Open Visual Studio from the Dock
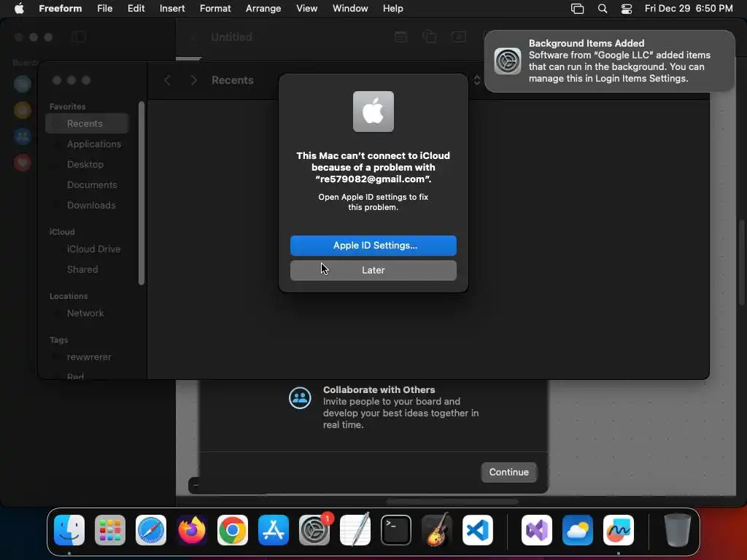 coord(537,530)
